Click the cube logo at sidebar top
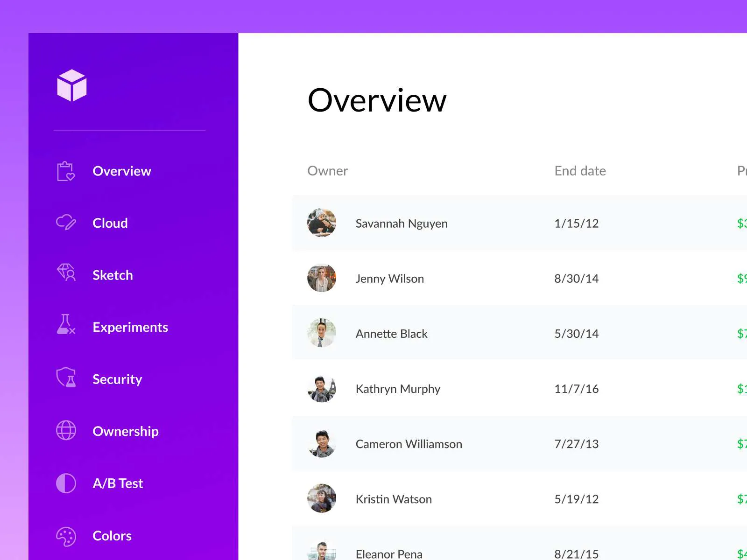This screenshot has width=747, height=560. click(x=71, y=86)
